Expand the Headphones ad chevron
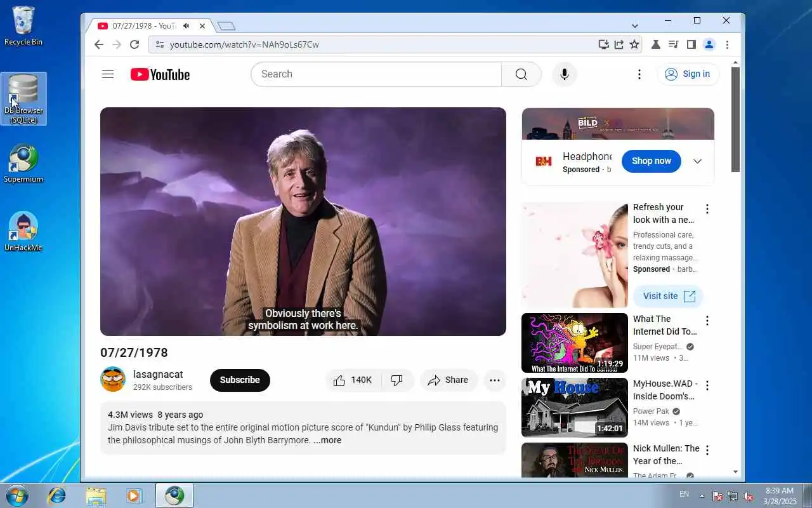The height and width of the screenshot is (508, 812). pos(697,161)
